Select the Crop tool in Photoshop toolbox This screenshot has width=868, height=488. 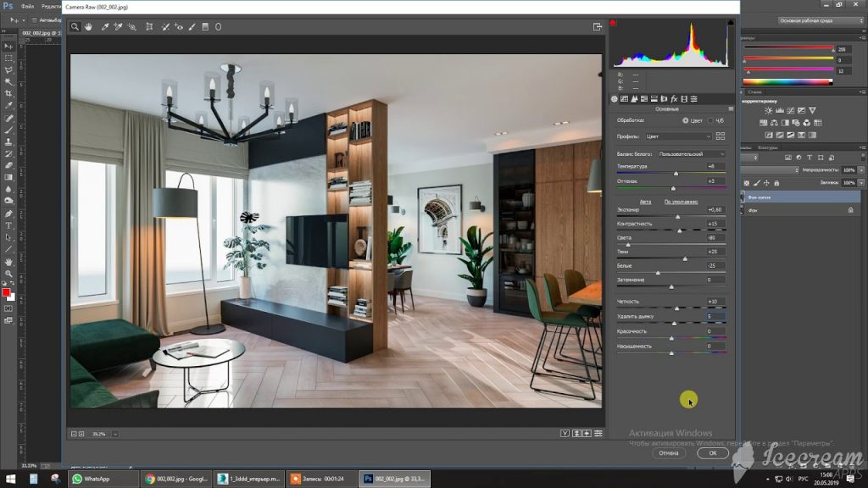8,93
